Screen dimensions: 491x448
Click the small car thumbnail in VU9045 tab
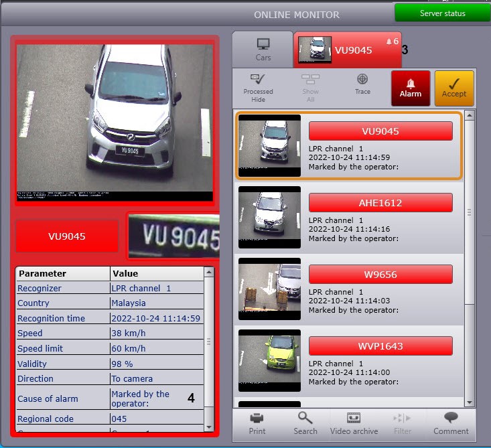coord(314,50)
